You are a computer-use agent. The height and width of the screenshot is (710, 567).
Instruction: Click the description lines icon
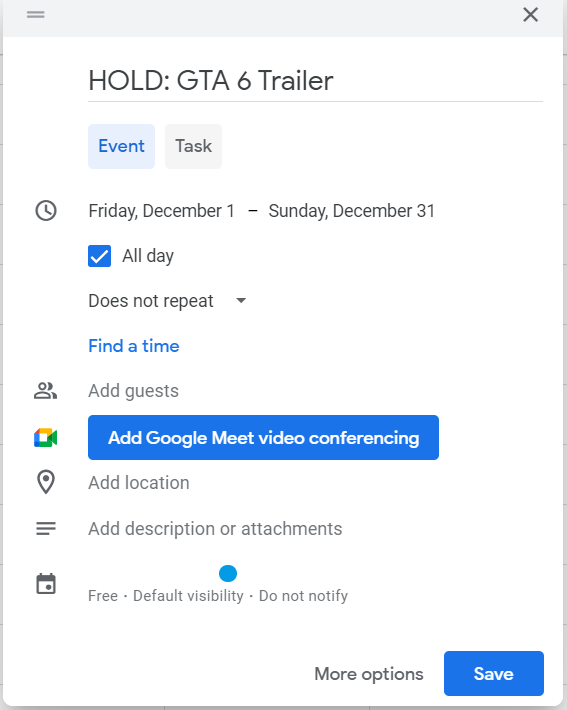tap(46, 528)
